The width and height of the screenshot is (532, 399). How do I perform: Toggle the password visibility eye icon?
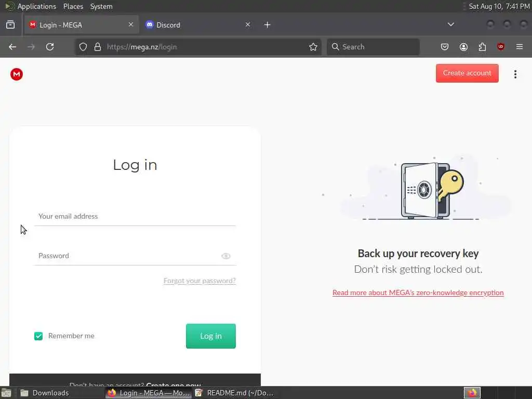tap(225, 256)
